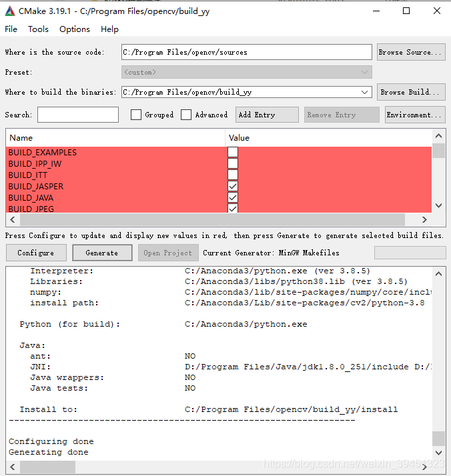
Task: Uncheck the BUILD_JASPER checkbox
Action: click(x=233, y=186)
